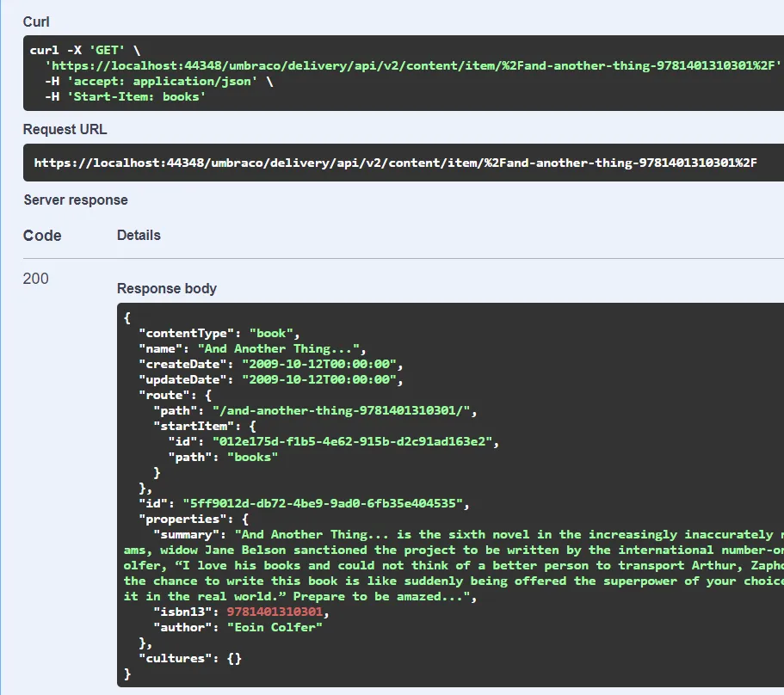Click the red isbn13 number value

pyautogui.click(x=276, y=612)
